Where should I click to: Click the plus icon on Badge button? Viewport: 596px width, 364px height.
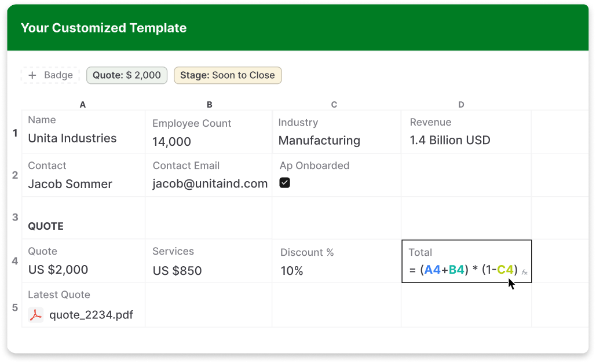click(x=32, y=75)
